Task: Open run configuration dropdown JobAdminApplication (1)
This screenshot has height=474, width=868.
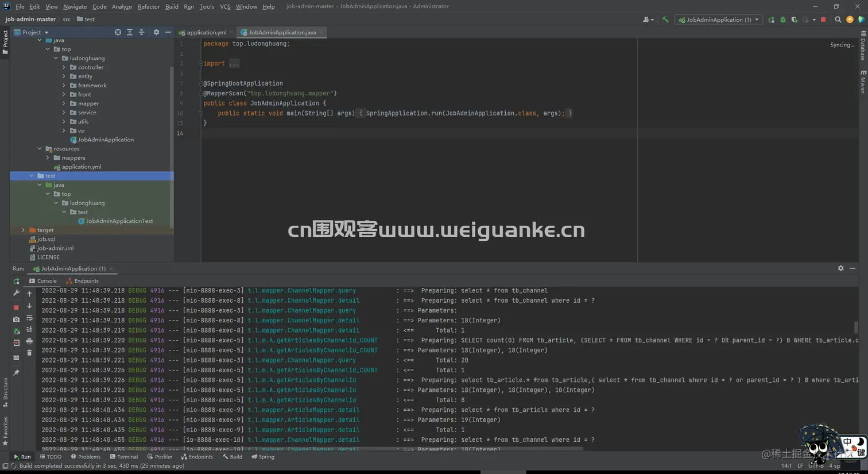Action: pyautogui.click(x=718, y=20)
